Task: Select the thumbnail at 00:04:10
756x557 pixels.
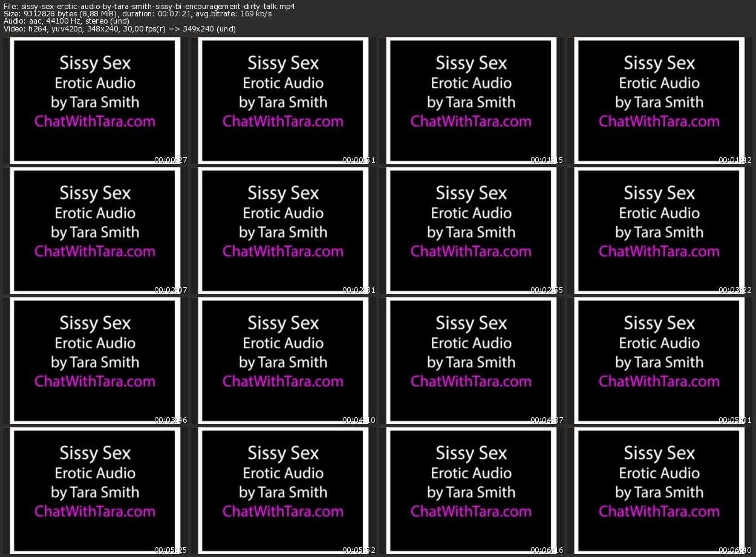Action: (x=283, y=360)
